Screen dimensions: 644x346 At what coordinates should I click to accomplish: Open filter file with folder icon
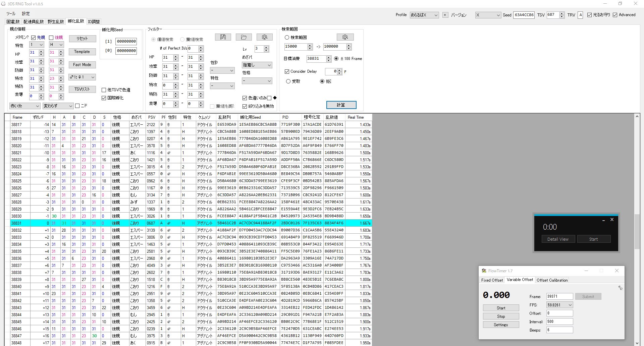coord(244,37)
